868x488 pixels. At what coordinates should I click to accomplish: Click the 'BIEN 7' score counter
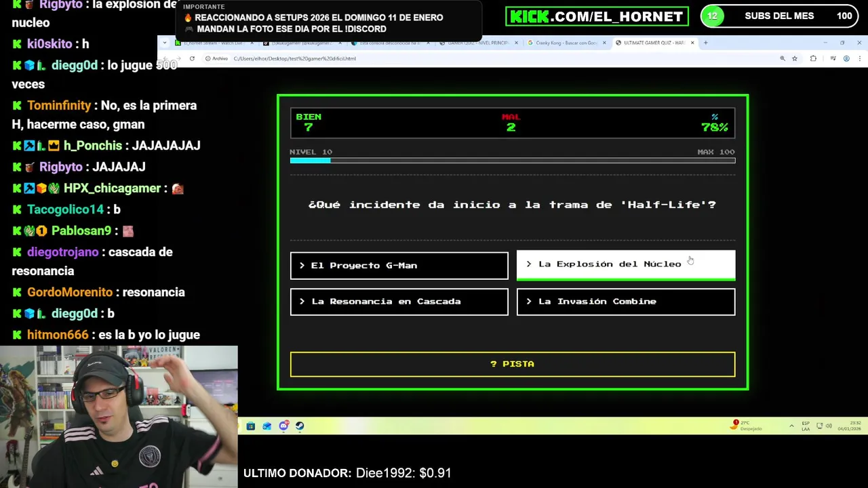click(x=309, y=122)
